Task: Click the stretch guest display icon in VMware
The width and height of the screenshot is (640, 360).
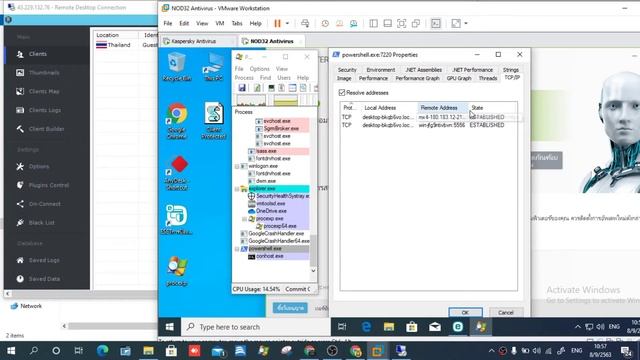Action: coord(456,24)
